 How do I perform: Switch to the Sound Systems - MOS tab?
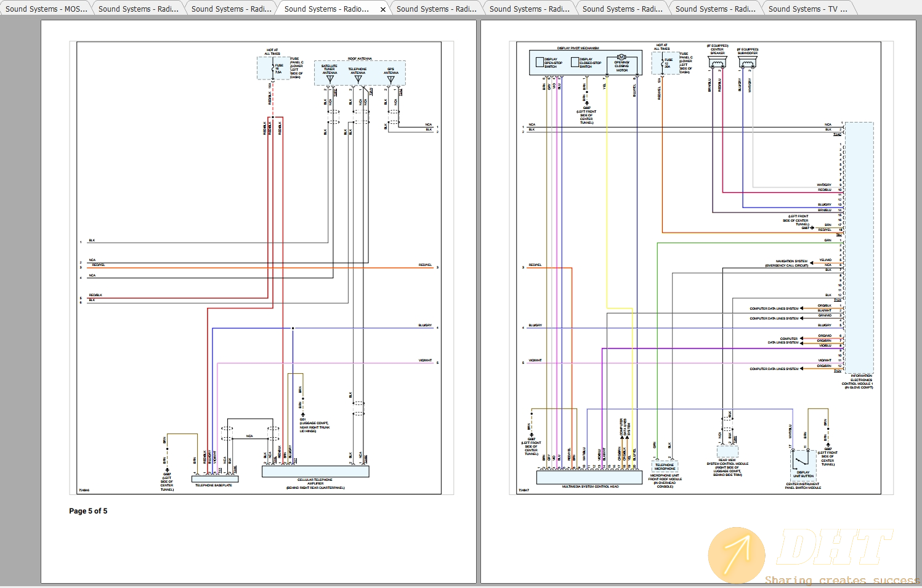pos(46,9)
